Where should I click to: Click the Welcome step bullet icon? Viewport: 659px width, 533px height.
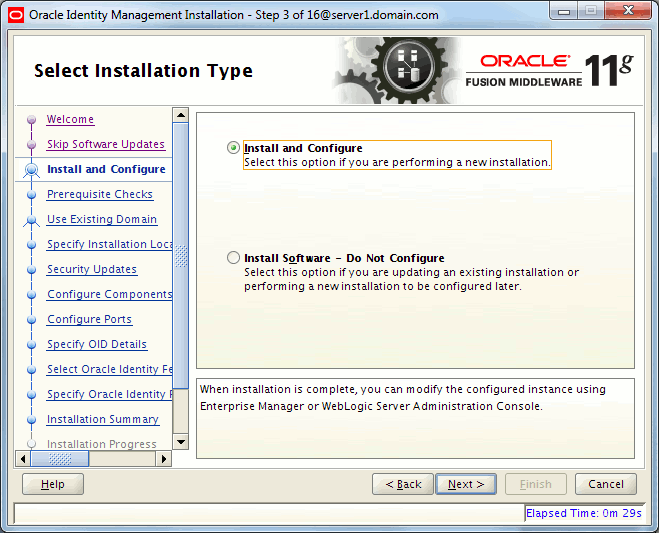(32, 119)
